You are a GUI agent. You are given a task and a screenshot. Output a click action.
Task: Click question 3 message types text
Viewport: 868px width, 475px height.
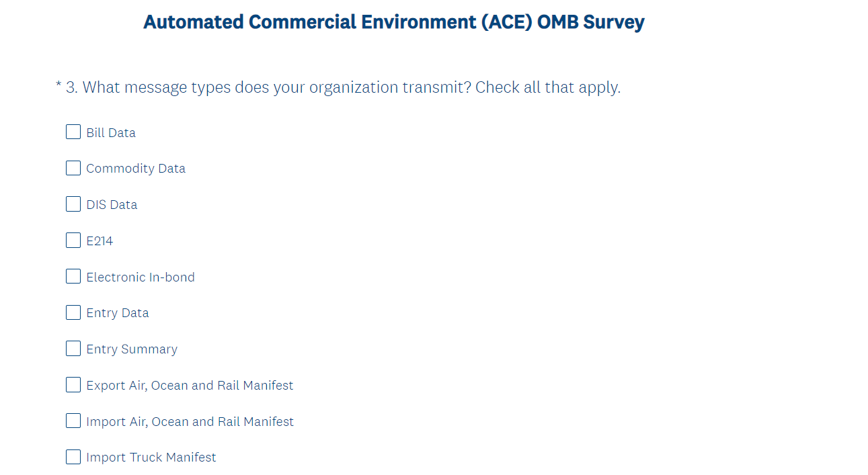[343, 87]
